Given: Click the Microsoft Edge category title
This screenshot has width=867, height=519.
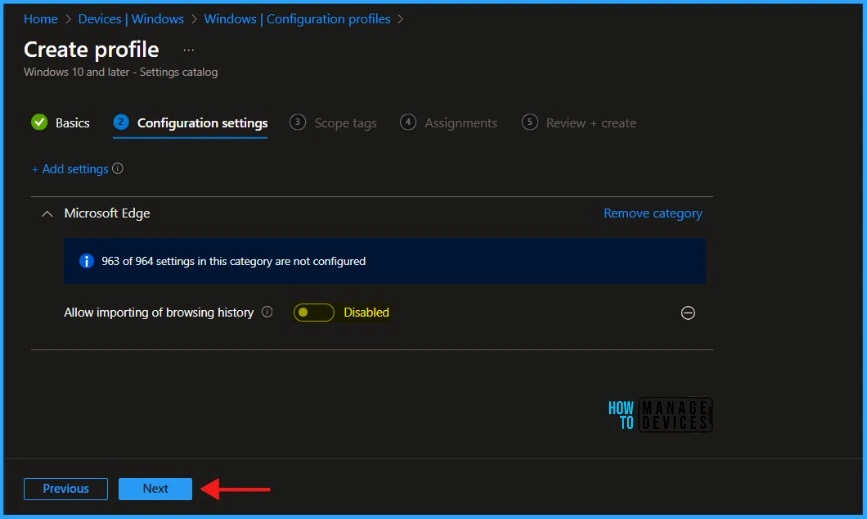Looking at the screenshot, I should click(107, 213).
